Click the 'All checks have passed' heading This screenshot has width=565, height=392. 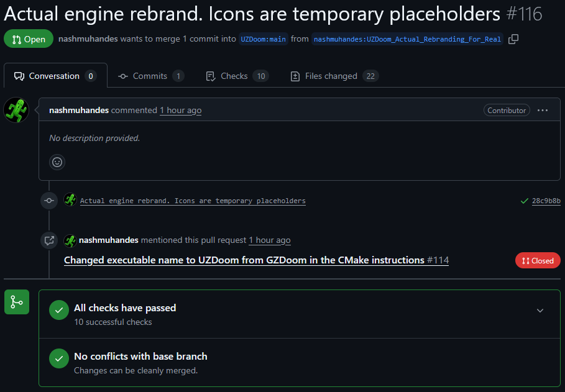[x=125, y=308]
